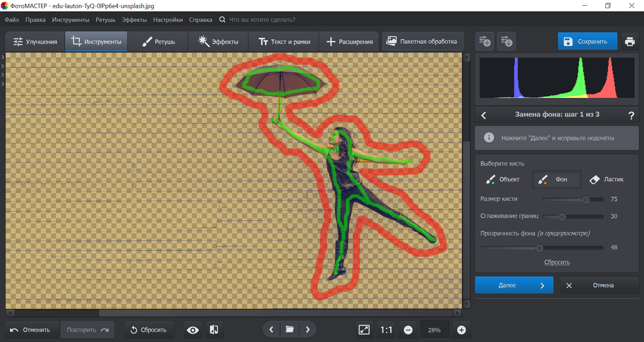Click the Далее button
Viewport: 644px width, 342px height.
point(514,285)
